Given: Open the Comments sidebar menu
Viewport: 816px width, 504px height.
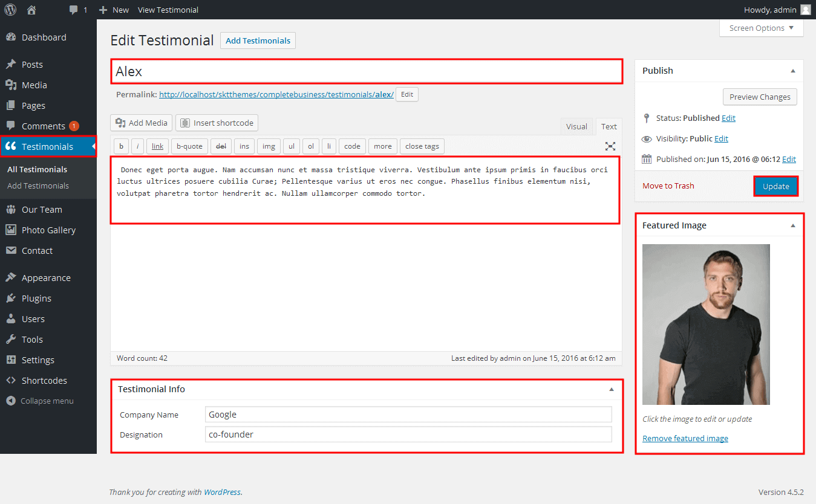Looking at the screenshot, I should point(48,126).
